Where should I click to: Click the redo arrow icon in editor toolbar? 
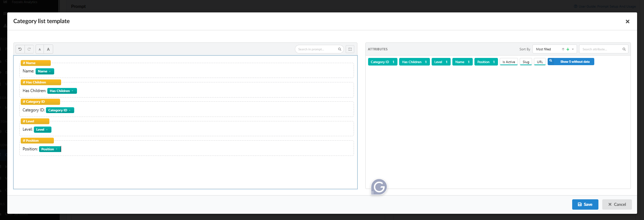coord(29,49)
